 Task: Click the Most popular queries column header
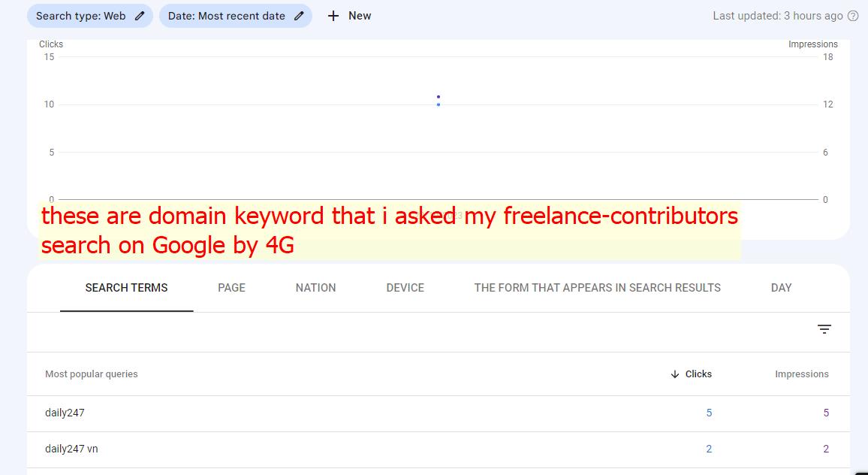(92, 374)
